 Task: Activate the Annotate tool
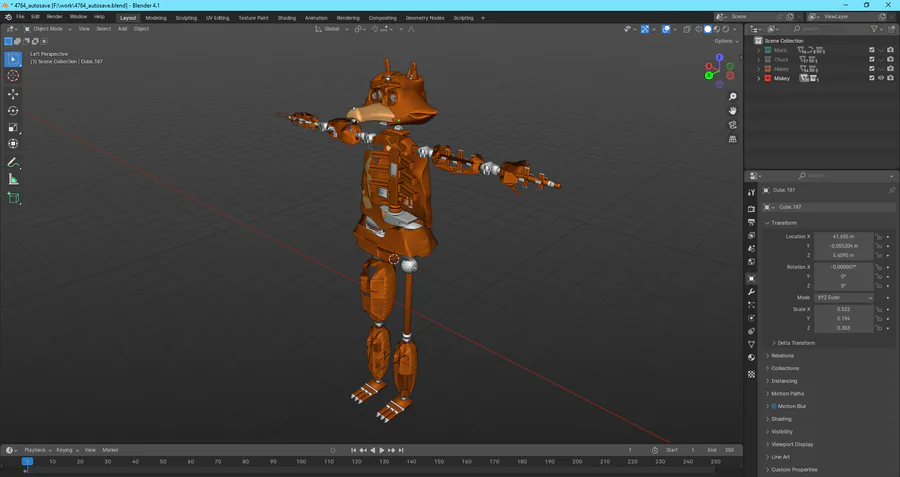click(x=13, y=163)
